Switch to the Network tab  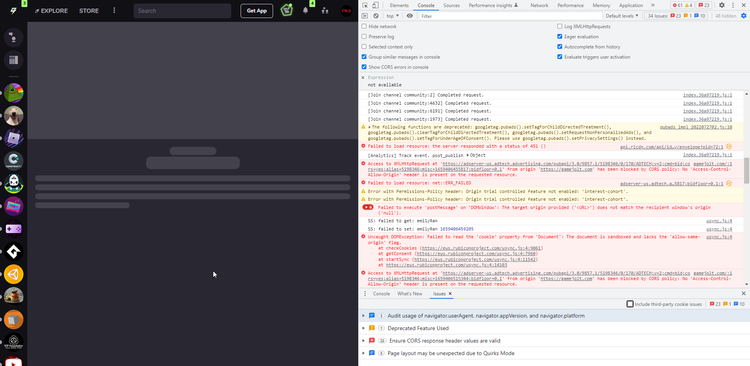click(539, 5)
